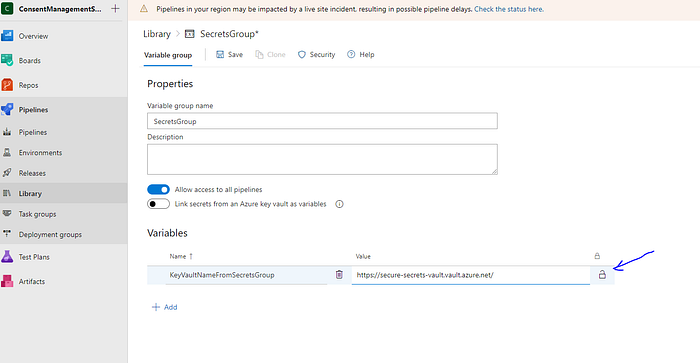
Task: Follow the Check the status here link
Action: point(509,9)
